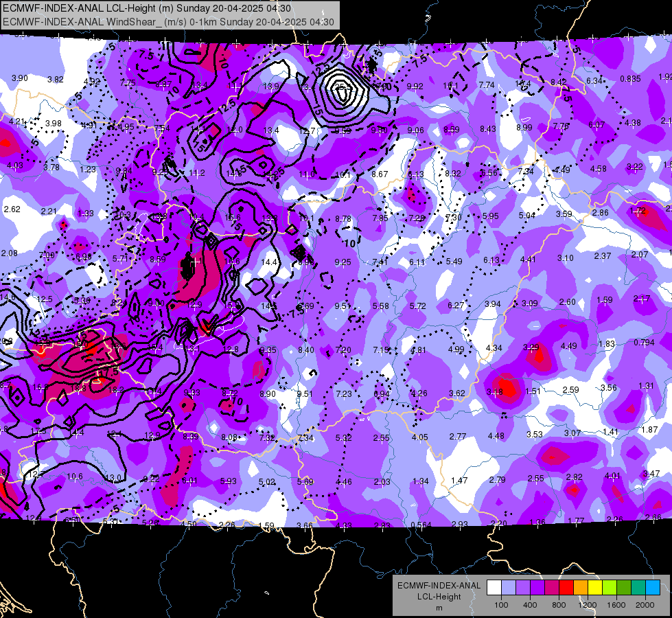Click the wind shear value 0.564
This screenshot has height=618, width=672.
pyautogui.click(x=421, y=525)
